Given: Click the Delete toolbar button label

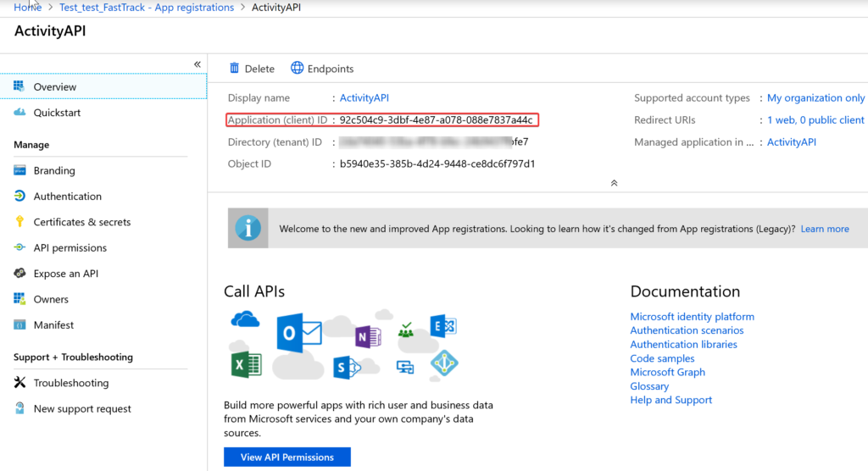Looking at the screenshot, I should (x=259, y=69).
